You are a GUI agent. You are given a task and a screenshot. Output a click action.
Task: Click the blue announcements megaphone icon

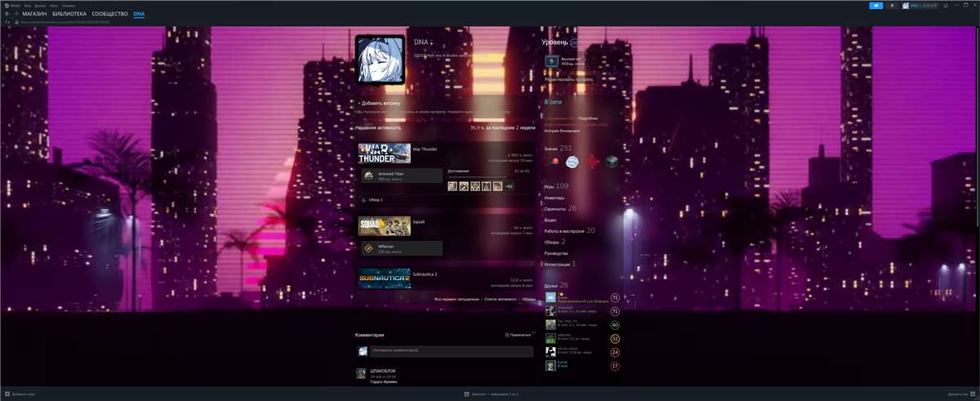point(876,6)
